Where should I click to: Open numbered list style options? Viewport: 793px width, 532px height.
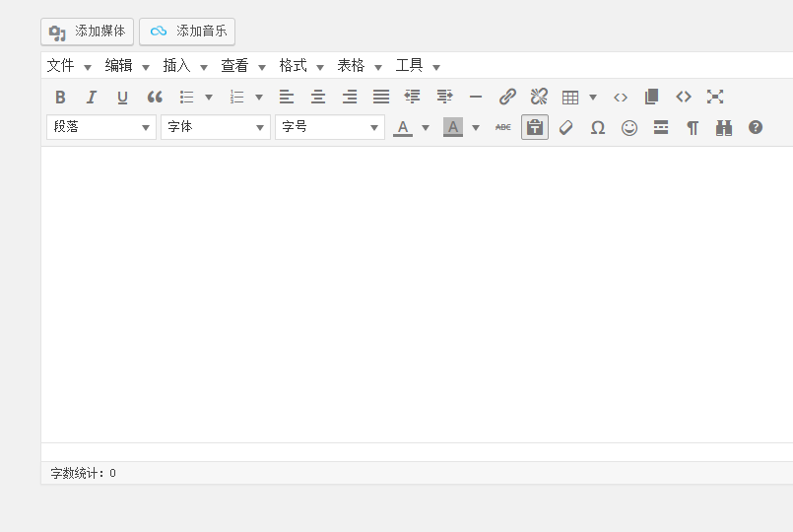point(258,97)
